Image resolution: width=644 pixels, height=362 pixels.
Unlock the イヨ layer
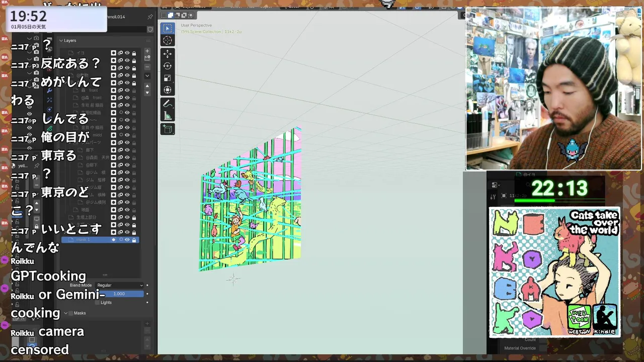click(x=134, y=53)
